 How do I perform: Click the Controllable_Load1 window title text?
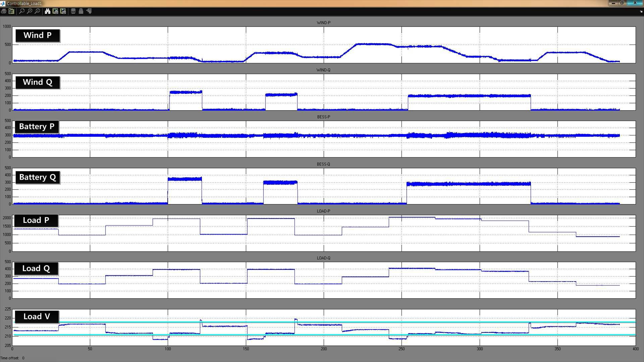(24, 3)
